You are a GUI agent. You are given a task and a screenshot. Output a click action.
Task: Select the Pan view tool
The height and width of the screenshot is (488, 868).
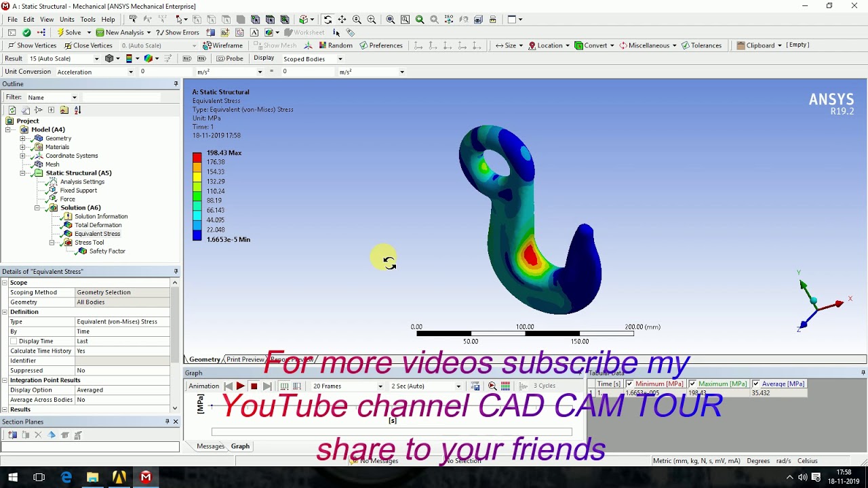coord(342,20)
